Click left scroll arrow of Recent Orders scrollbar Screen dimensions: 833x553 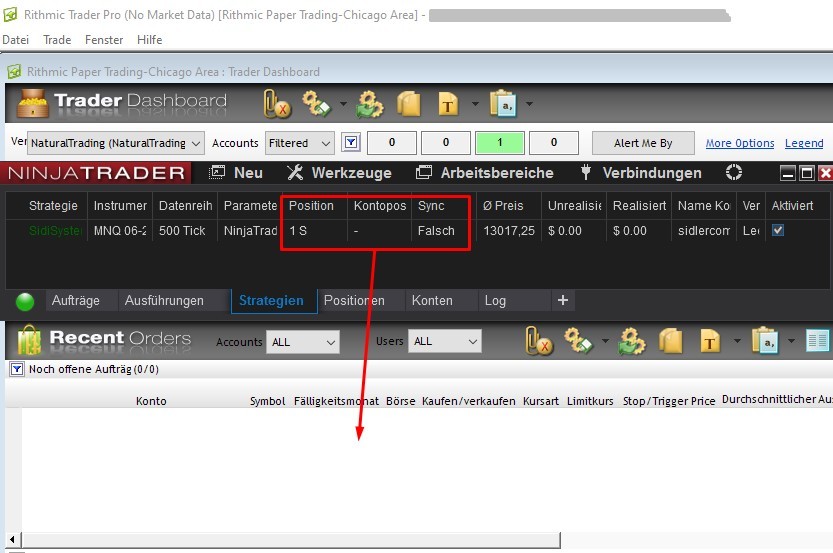coord(12,540)
